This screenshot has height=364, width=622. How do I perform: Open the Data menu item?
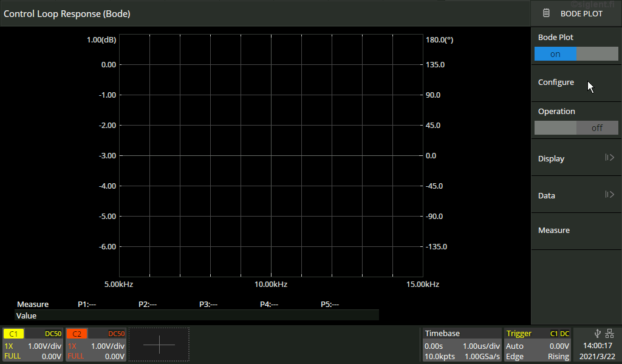[x=576, y=195]
